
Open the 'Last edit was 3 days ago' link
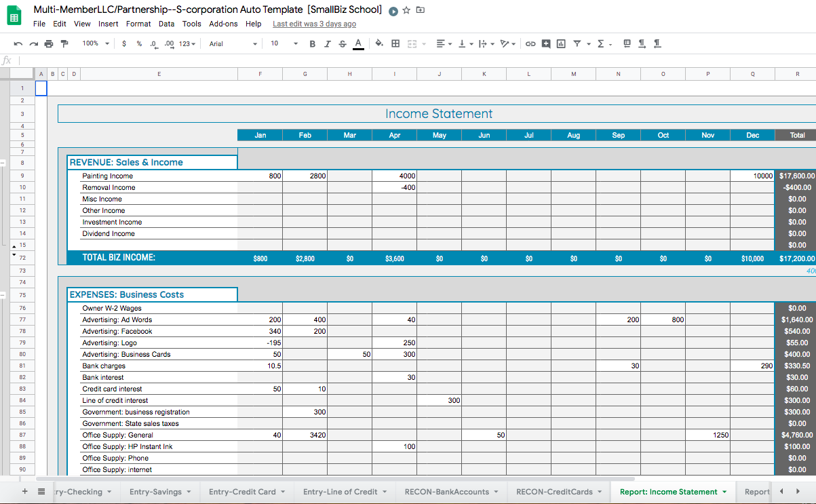tap(314, 24)
